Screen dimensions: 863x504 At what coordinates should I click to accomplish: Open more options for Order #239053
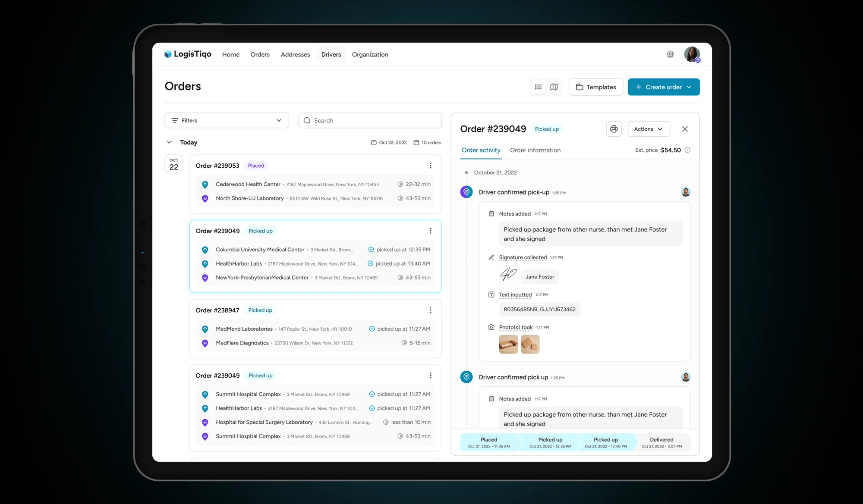pyautogui.click(x=430, y=166)
